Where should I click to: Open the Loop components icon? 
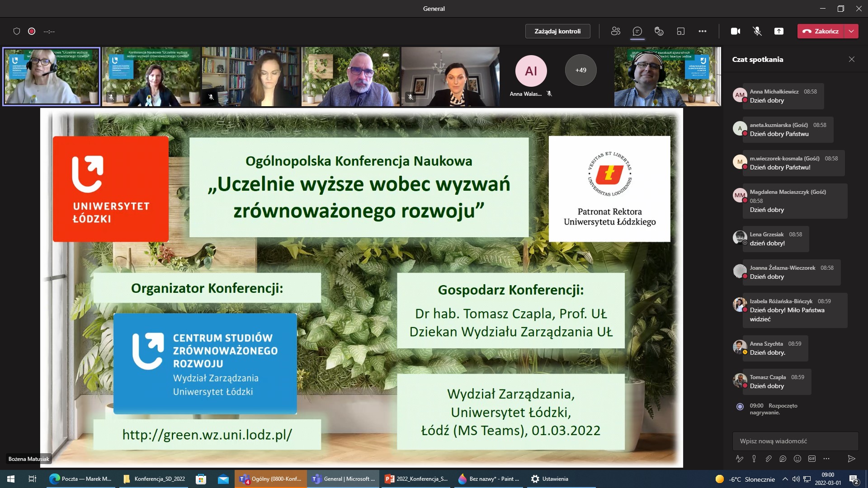[x=783, y=459]
